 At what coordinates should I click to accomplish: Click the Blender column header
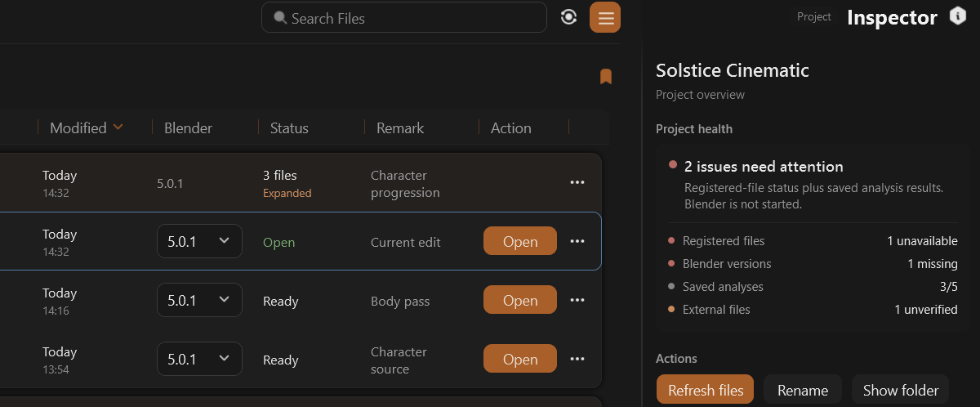coord(188,127)
